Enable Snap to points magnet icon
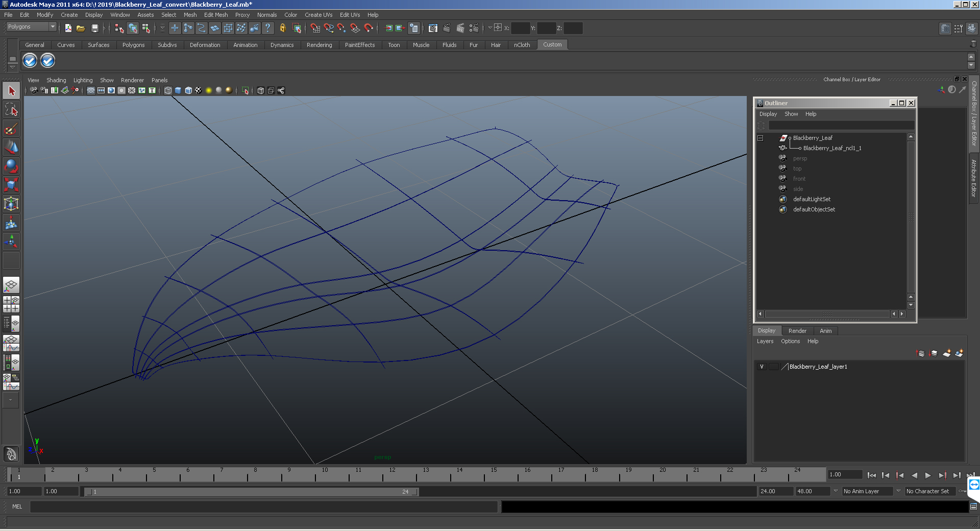The image size is (980, 531). coord(341,28)
